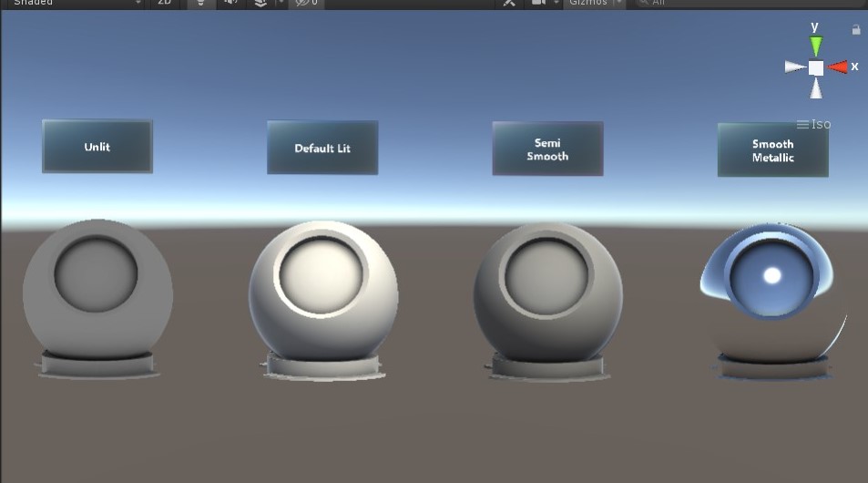Open the Gizmos dropdown
The width and height of the screenshot is (868, 483).
click(594, 3)
